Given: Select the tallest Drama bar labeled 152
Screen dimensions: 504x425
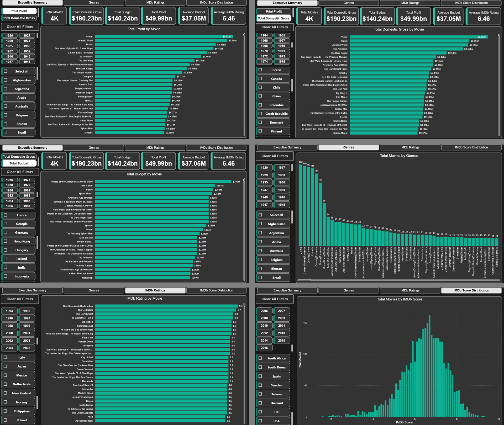Looking at the screenshot, I should 301,205.
